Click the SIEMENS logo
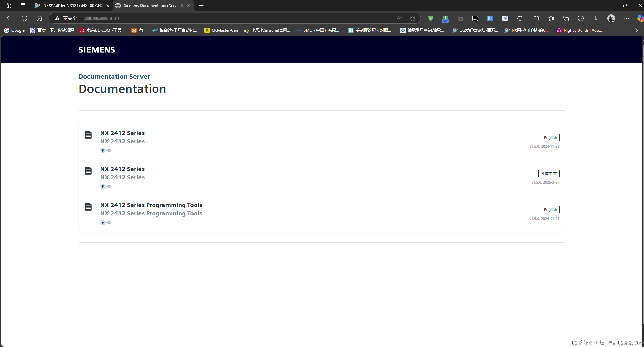Viewport: 644px width, 347px height. [97, 50]
